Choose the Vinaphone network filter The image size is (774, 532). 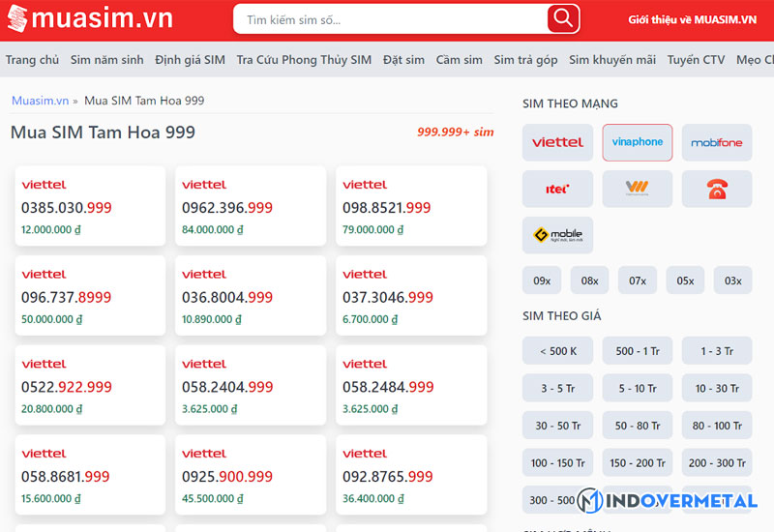click(637, 142)
